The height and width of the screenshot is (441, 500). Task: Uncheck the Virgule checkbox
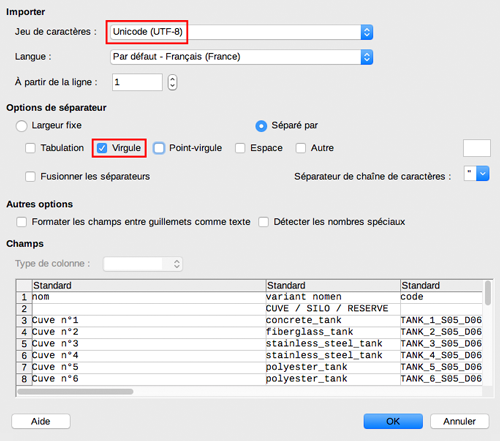point(102,148)
